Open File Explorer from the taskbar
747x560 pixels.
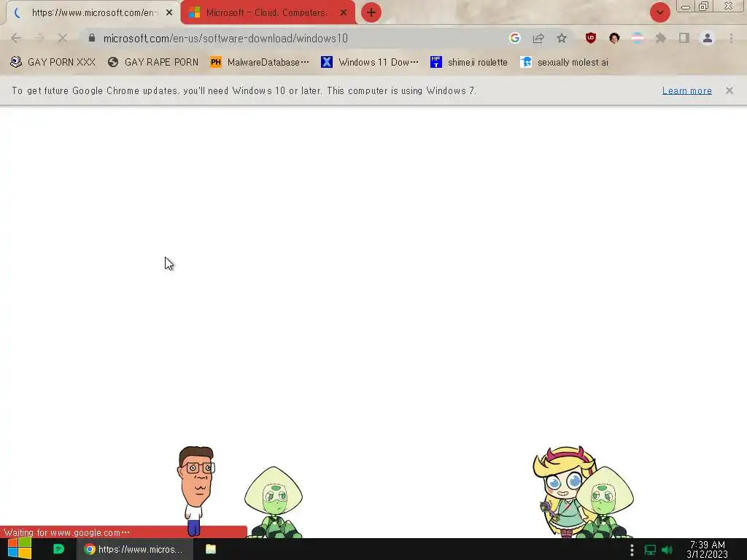(211, 549)
